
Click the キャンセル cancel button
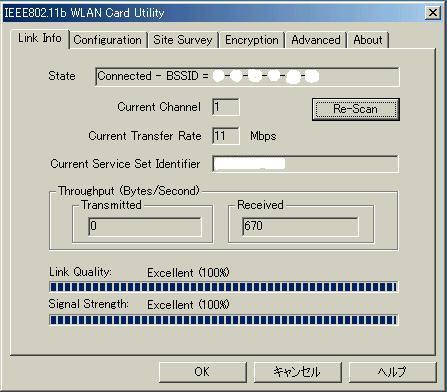point(297,372)
